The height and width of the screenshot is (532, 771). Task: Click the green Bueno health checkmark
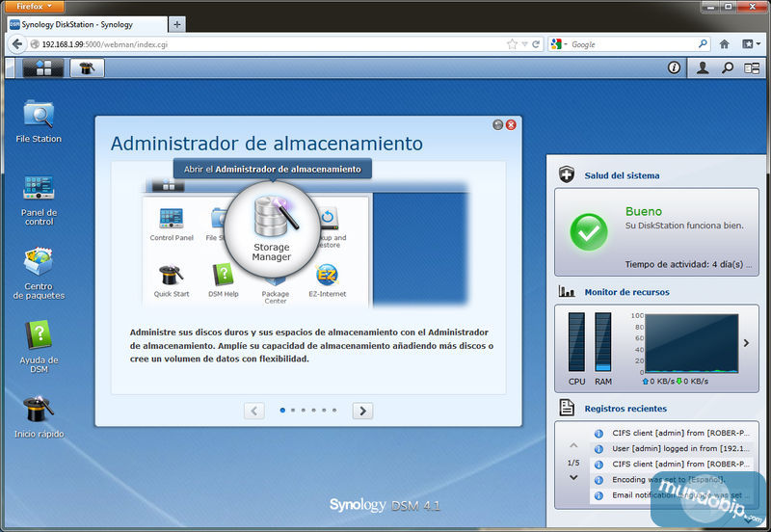(x=589, y=232)
